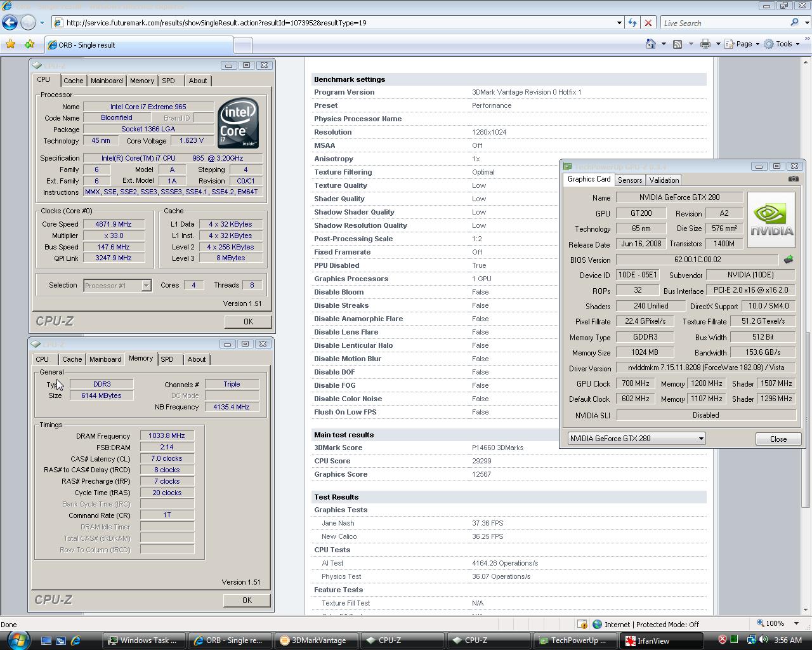Open Mainboard tab in CPU-Z processor window
This screenshot has height=650, width=812.
click(107, 81)
